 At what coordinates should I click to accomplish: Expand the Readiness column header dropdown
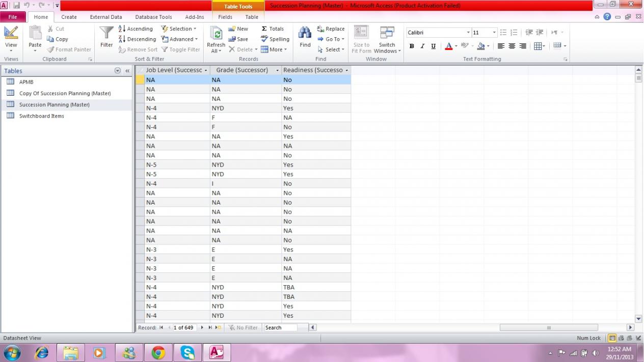pos(346,70)
